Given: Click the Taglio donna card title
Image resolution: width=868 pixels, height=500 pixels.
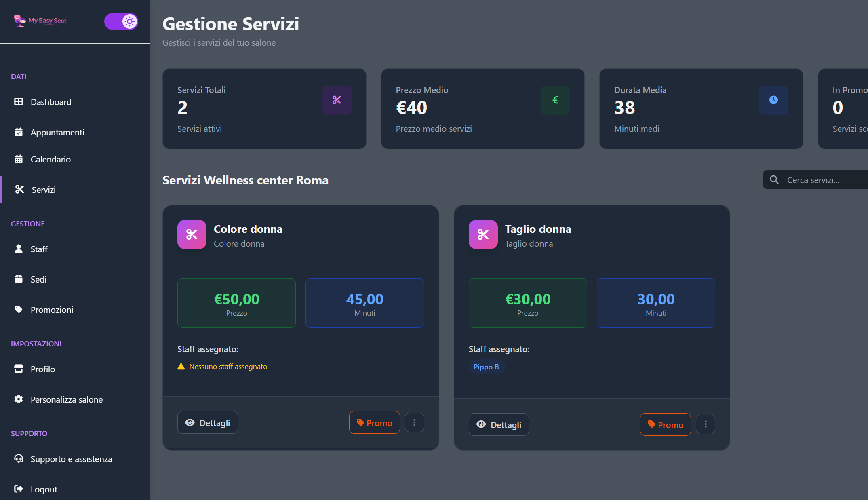Looking at the screenshot, I should click(538, 229).
